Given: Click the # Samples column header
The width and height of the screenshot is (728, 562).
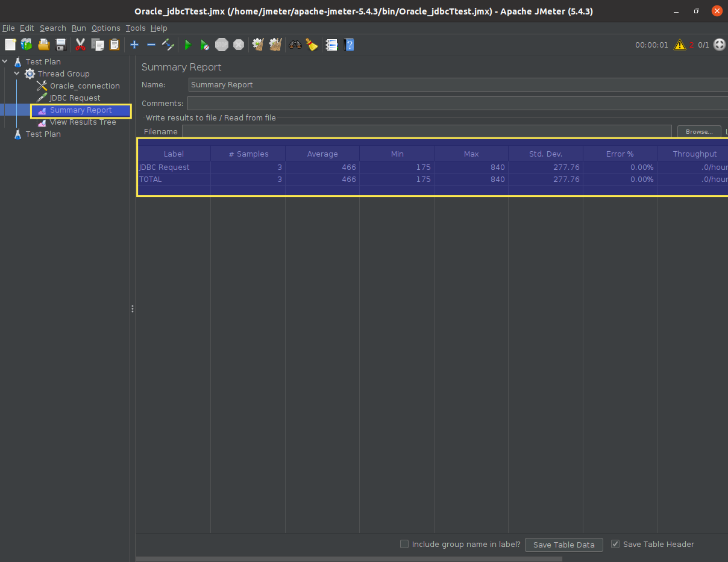Looking at the screenshot, I should point(248,154).
